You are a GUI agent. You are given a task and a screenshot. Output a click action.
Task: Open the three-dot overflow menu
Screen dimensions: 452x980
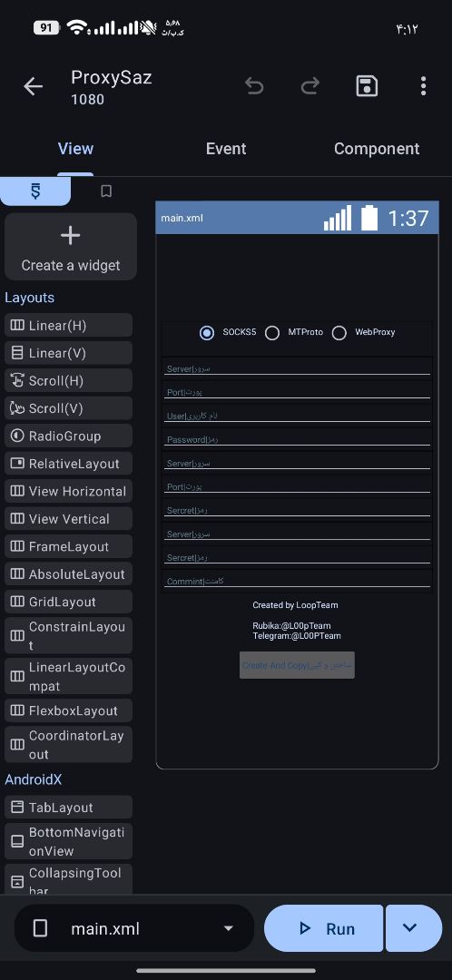point(423,86)
